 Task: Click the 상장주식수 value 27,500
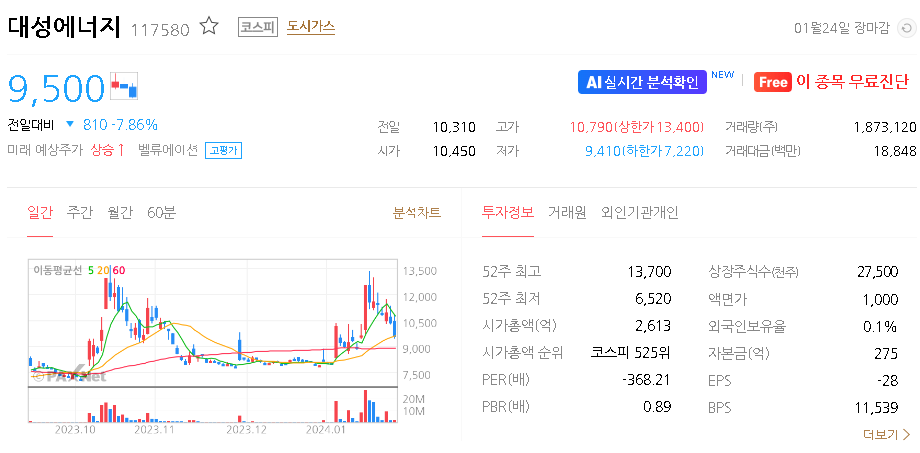[x=877, y=272]
